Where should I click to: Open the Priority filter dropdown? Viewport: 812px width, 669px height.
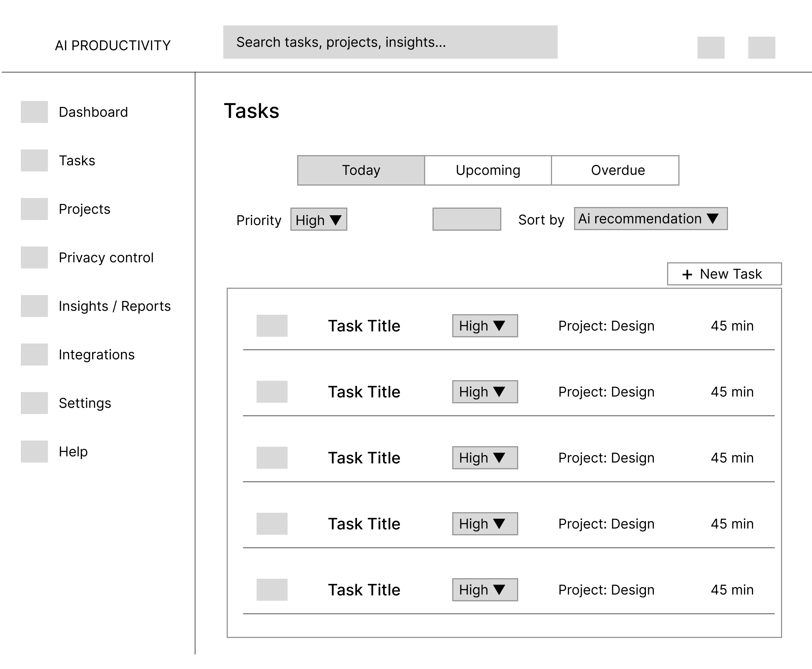point(319,220)
